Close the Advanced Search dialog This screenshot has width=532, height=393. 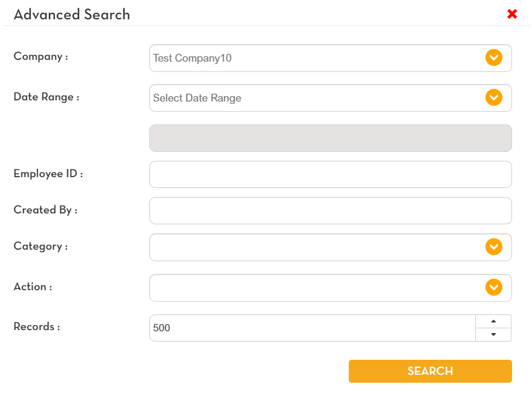click(x=512, y=14)
